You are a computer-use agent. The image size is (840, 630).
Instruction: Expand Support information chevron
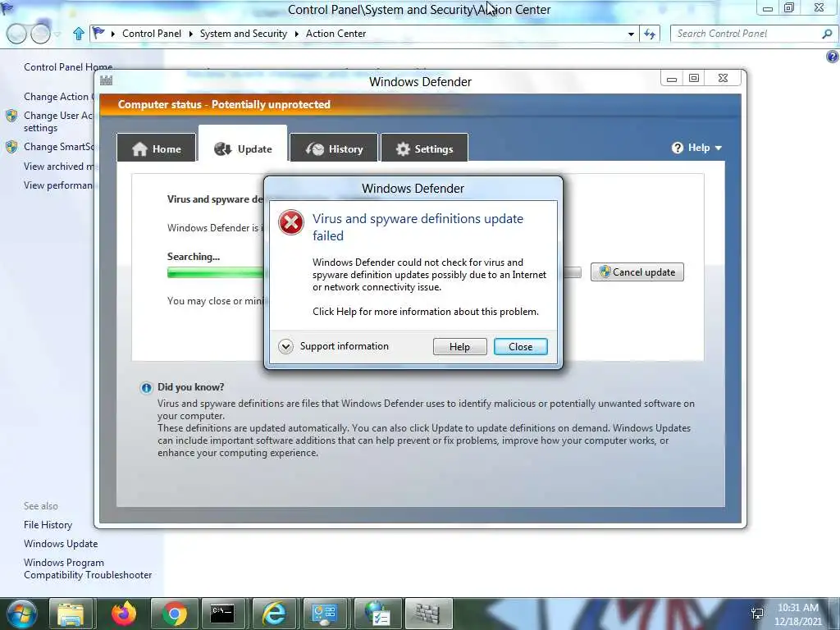click(x=286, y=347)
